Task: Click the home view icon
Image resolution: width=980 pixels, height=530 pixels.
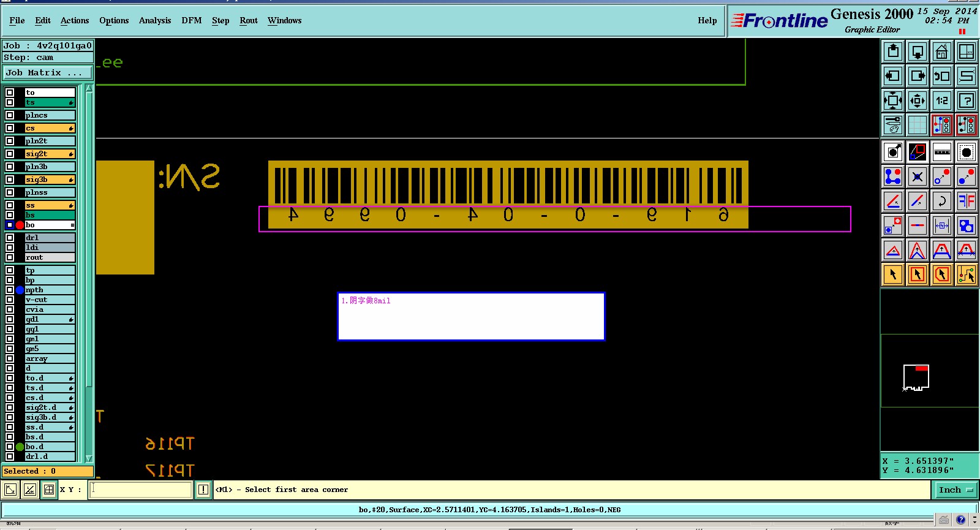Action: [942, 51]
